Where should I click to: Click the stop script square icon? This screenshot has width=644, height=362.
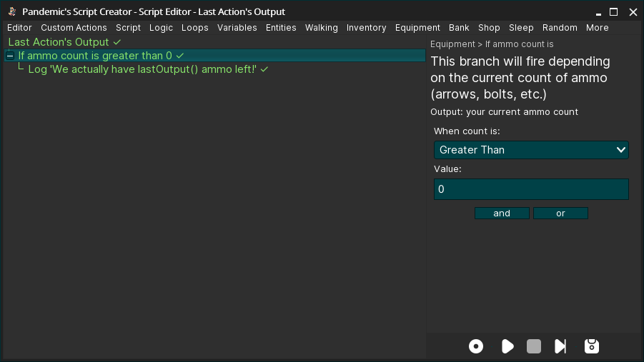(534, 346)
